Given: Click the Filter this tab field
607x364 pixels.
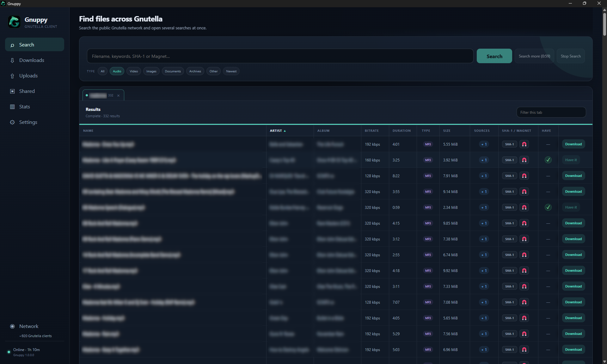Looking at the screenshot, I should pos(551,112).
